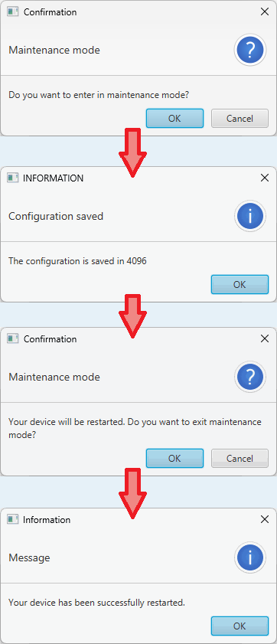277x644 pixels.
Task: Confirm entering maintenance mode with OK
Action: [174, 118]
